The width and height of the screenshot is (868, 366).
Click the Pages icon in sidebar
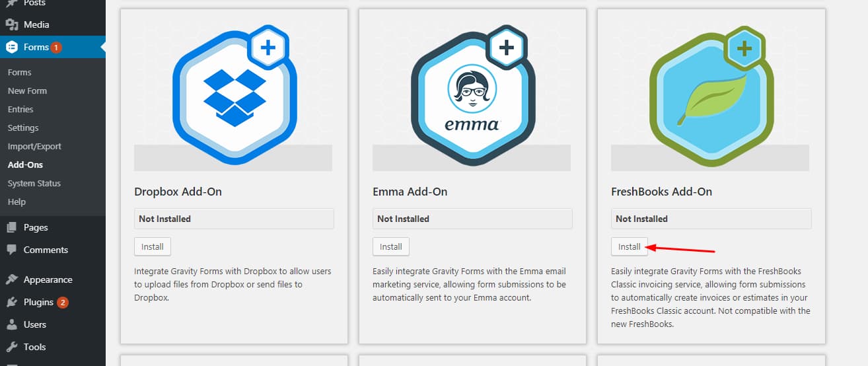pos(12,227)
